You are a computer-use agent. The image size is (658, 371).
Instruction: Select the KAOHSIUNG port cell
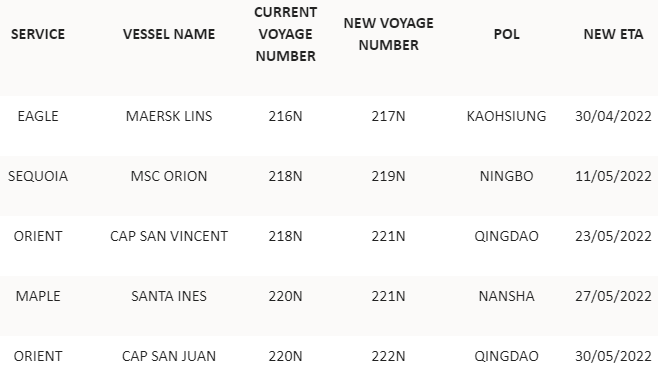507,116
